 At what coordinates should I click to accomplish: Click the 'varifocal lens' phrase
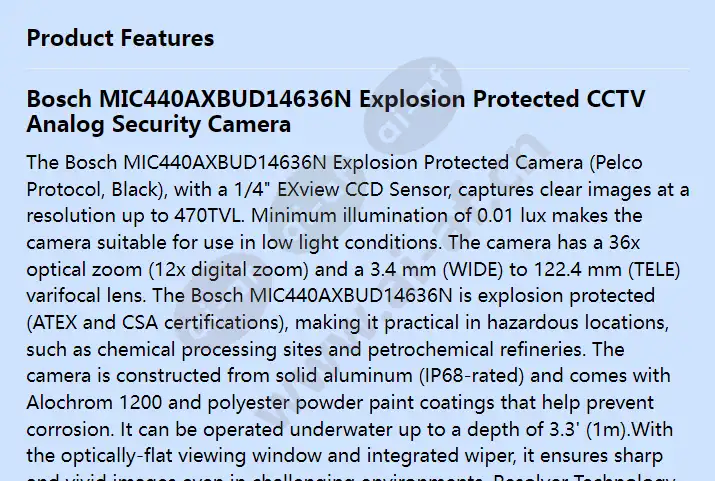pyautogui.click(x=86, y=296)
